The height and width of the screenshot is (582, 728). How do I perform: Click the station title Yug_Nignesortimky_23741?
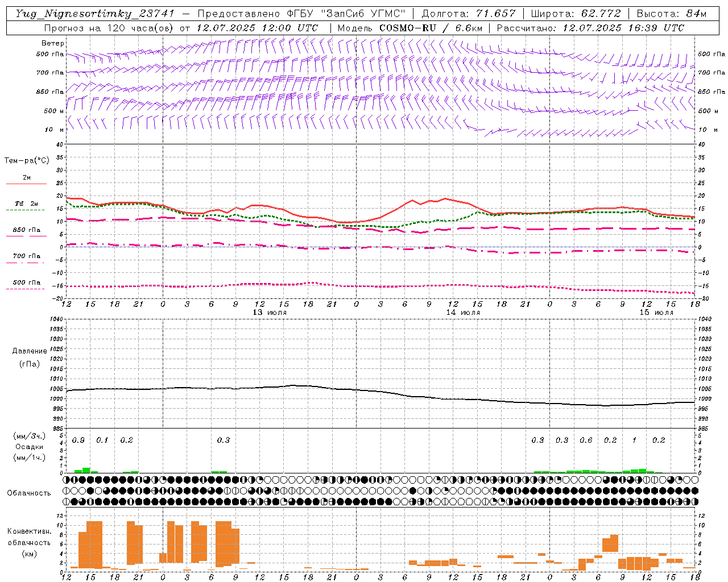pos(95,14)
